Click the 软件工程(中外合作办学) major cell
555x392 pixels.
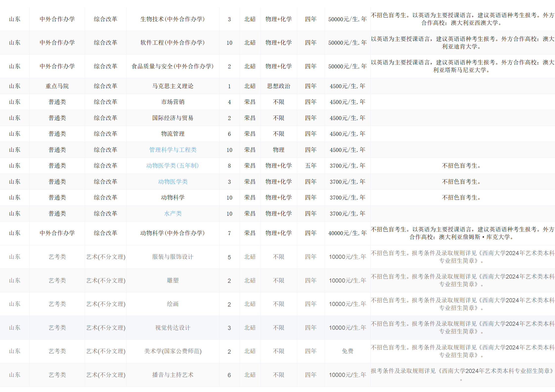point(173,42)
